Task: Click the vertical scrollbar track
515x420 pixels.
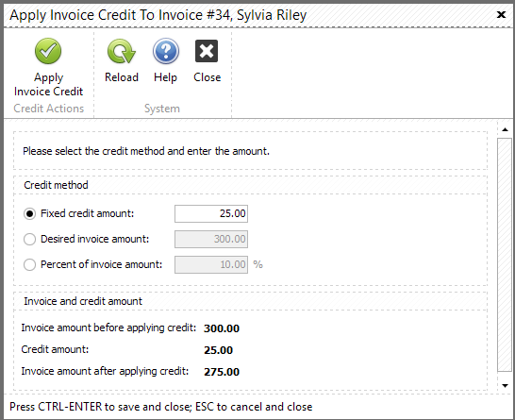Action: [x=505, y=255]
